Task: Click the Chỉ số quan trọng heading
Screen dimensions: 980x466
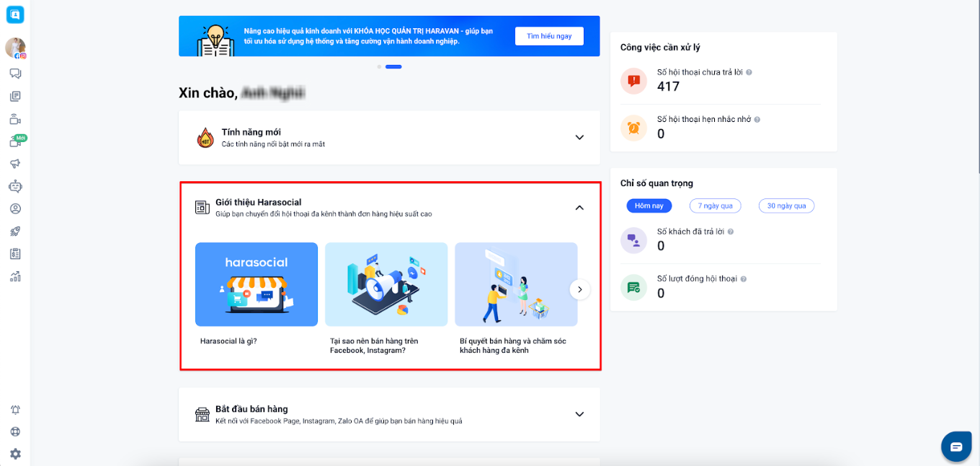Action: [x=656, y=183]
